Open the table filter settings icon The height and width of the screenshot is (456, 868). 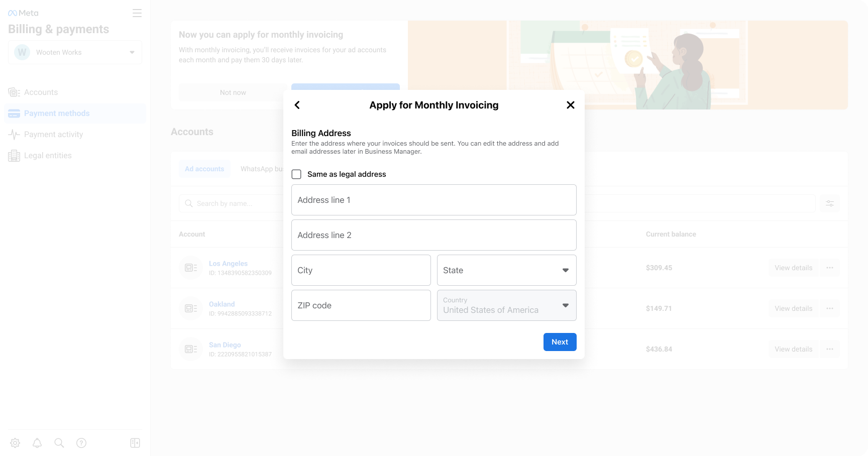click(830, 203)
